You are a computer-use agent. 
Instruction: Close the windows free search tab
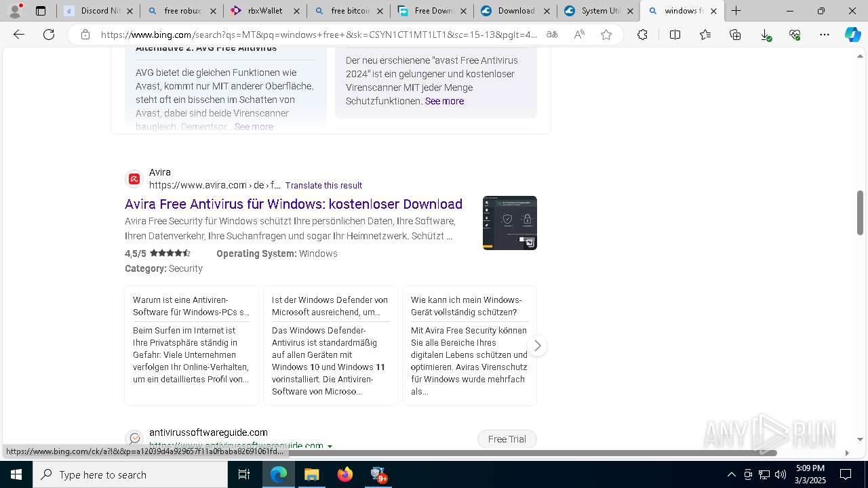point(713,11)
